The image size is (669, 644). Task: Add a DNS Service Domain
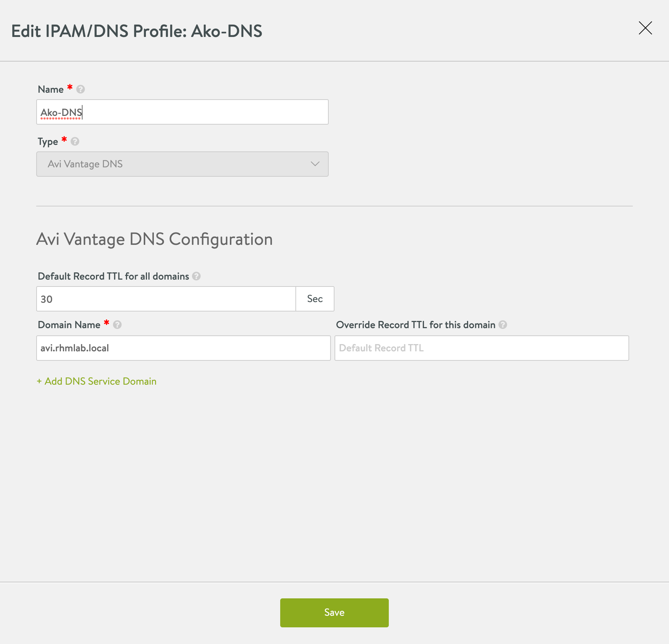pyautogui.click(x=97, y=381)
